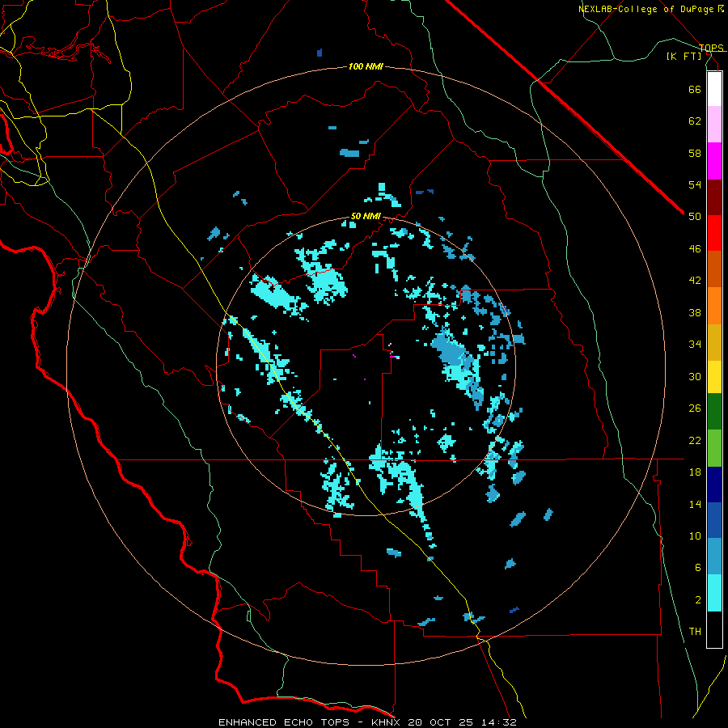
Task: Click the 30 legend value
Action: (x=695, y=376)
